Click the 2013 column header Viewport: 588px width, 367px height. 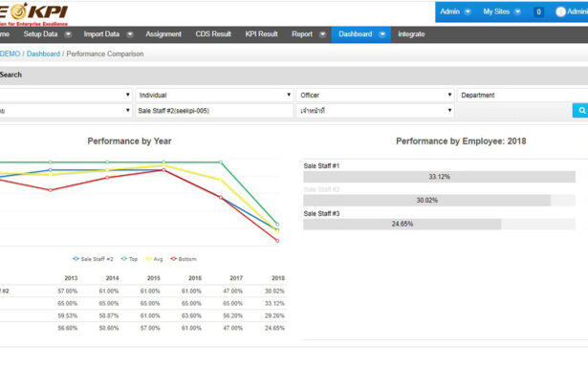point(71,278)
